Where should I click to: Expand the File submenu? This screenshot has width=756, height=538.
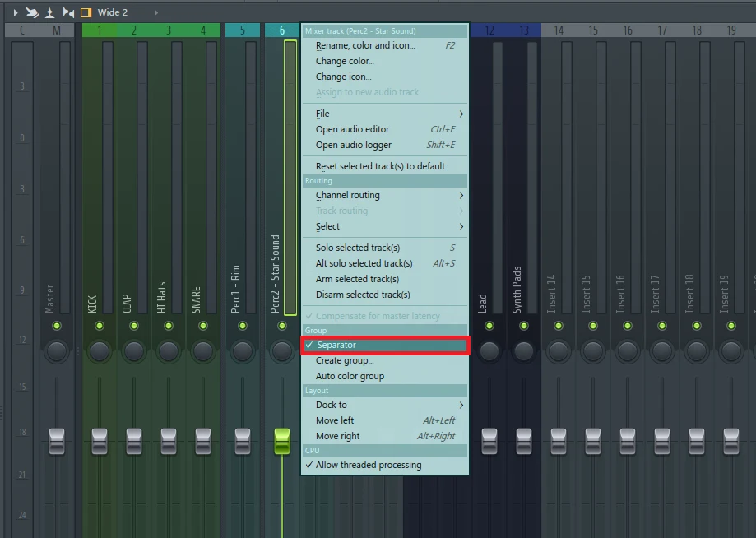click(x=385, y=114)
